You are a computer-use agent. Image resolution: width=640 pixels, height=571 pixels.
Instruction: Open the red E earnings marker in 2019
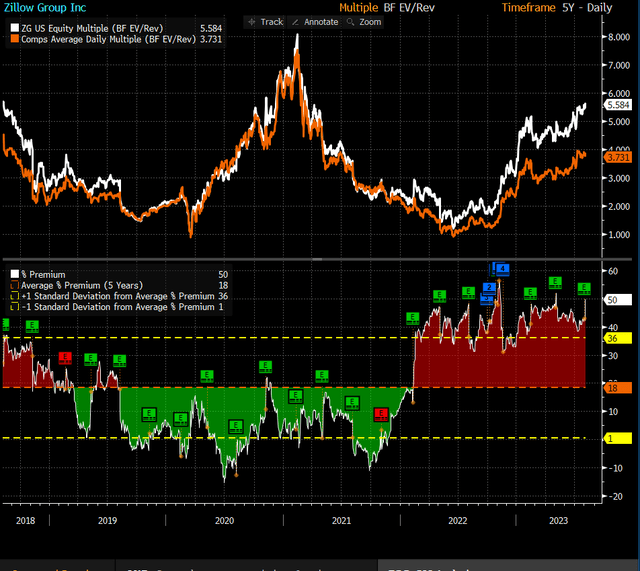coord(65,358)
